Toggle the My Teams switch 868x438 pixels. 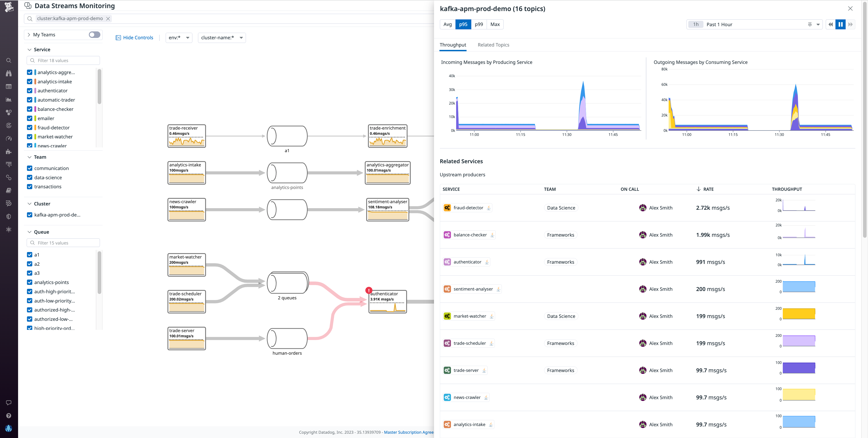point(95,34)
